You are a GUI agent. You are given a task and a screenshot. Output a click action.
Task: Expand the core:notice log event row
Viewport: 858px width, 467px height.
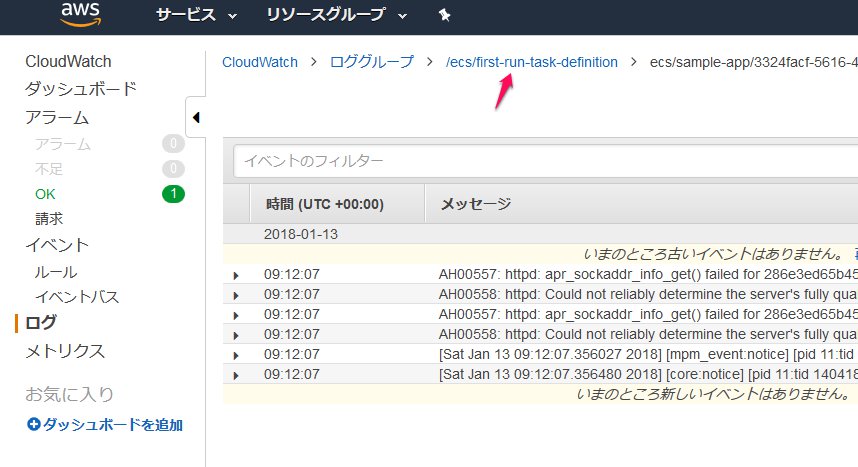click(237, 375)
